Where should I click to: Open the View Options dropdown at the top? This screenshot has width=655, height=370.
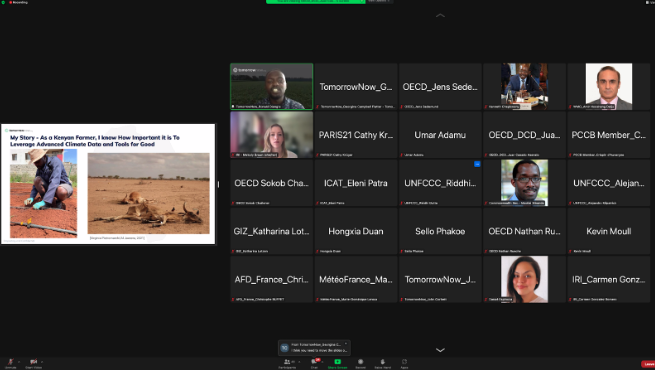[379, 2]
